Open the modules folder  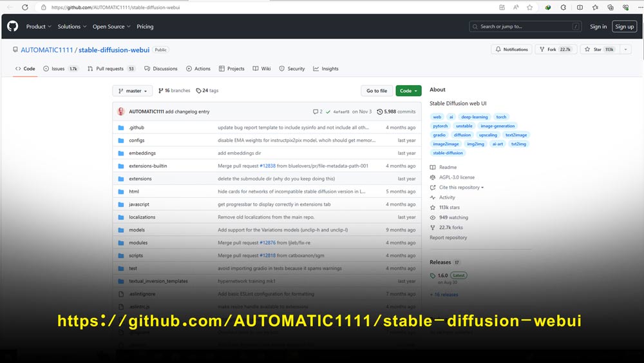click(138, 242)
